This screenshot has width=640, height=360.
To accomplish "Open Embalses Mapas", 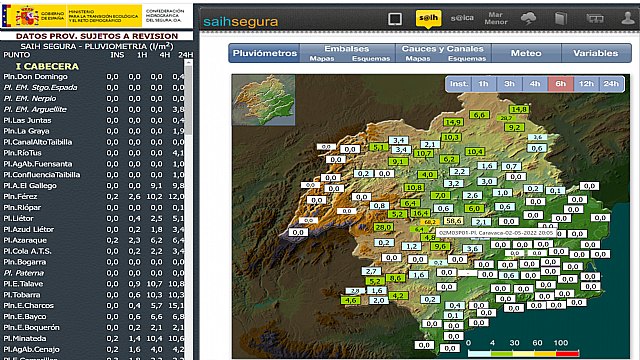I will point(322,58).
